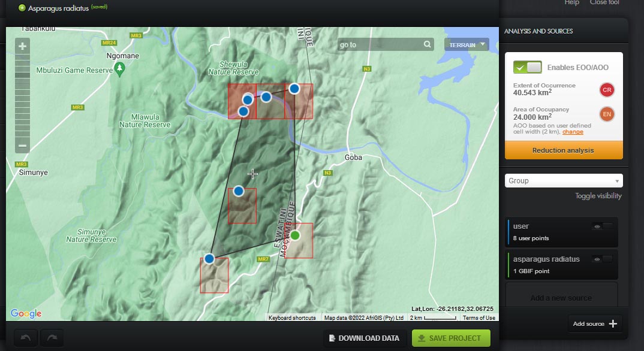Click the DOWNLOAD DATA button

365,338
